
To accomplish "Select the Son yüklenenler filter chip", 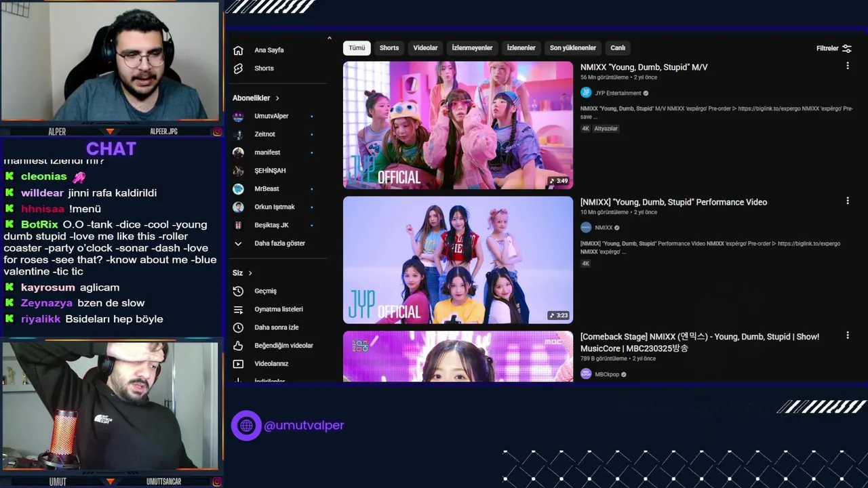I will [x=573, y=48].
